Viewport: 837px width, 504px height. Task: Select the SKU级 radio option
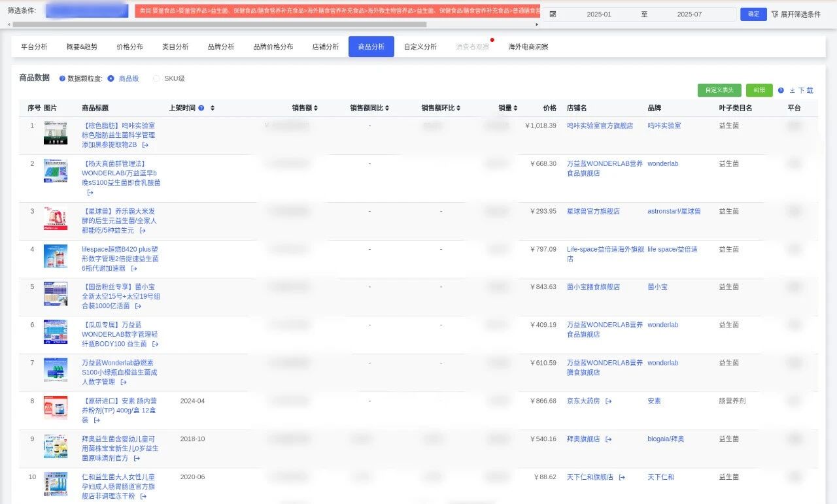click(156, 78)
